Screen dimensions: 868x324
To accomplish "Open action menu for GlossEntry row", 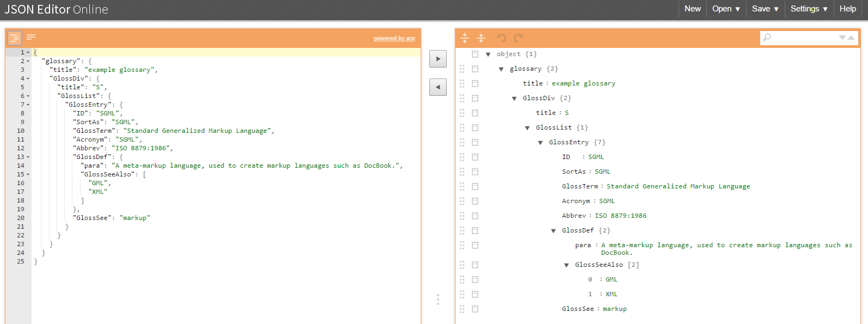I will (x=475, y=143).
